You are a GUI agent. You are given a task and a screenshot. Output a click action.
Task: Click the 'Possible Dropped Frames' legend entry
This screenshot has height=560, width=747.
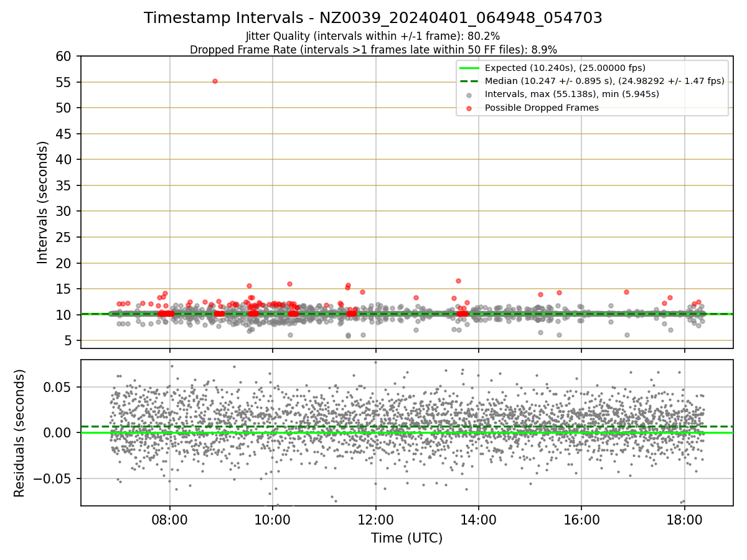coord(542,108)
